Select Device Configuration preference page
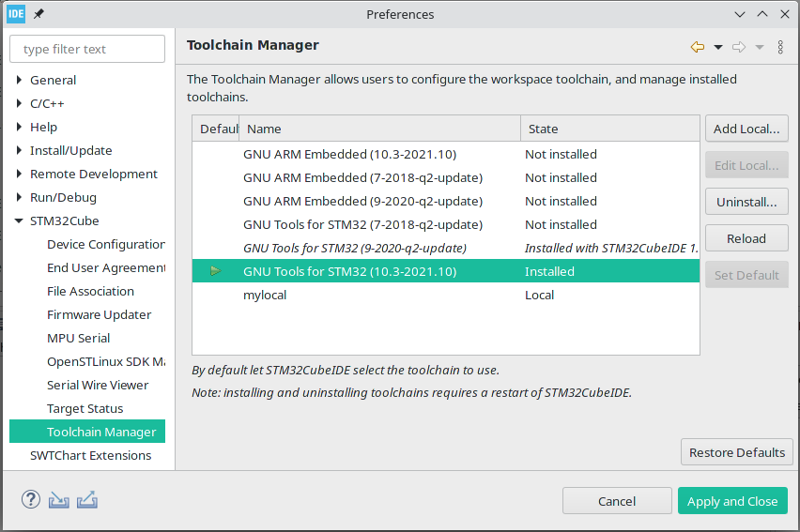800x532 pixels. 105,244
